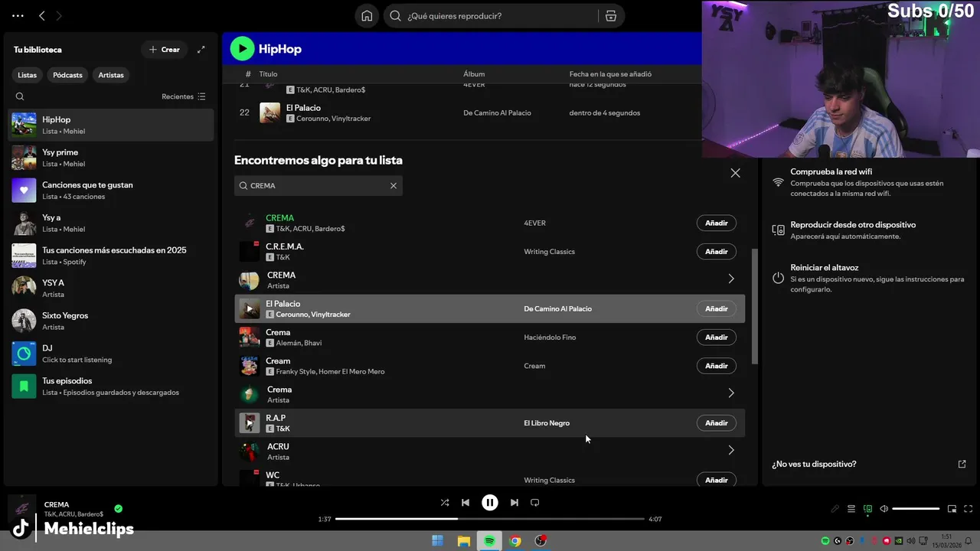Skip to previous track
This screenshot has height=551, width=980.
tap(465, 503)
